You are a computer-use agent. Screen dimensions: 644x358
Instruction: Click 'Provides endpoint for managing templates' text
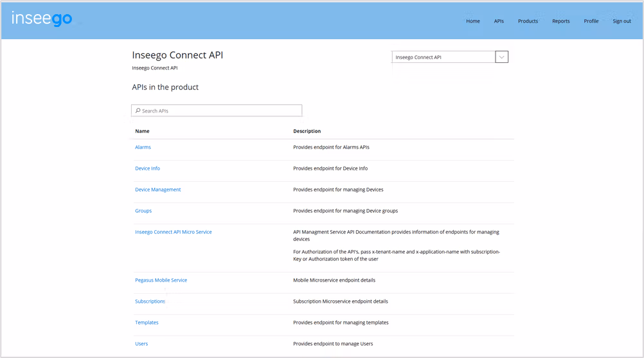(341, 323)
